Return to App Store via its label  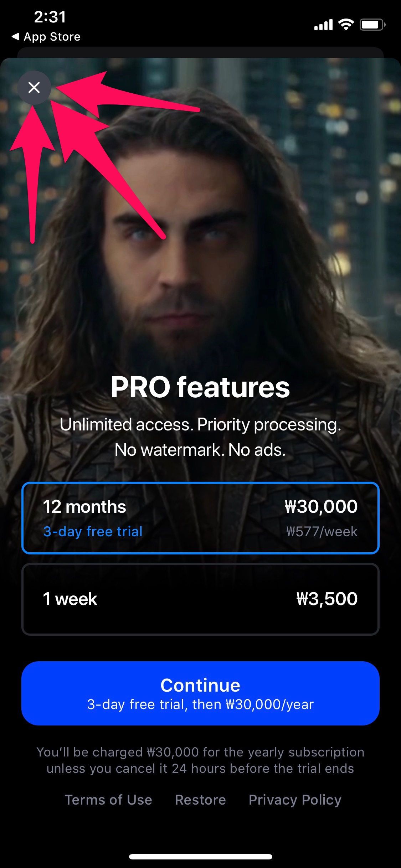[52, 37]
